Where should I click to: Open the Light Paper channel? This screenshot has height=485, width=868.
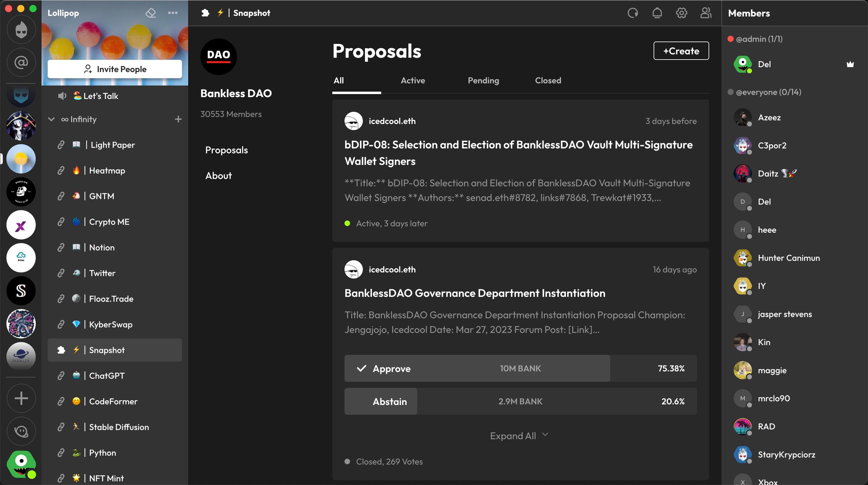click(115, 145)
